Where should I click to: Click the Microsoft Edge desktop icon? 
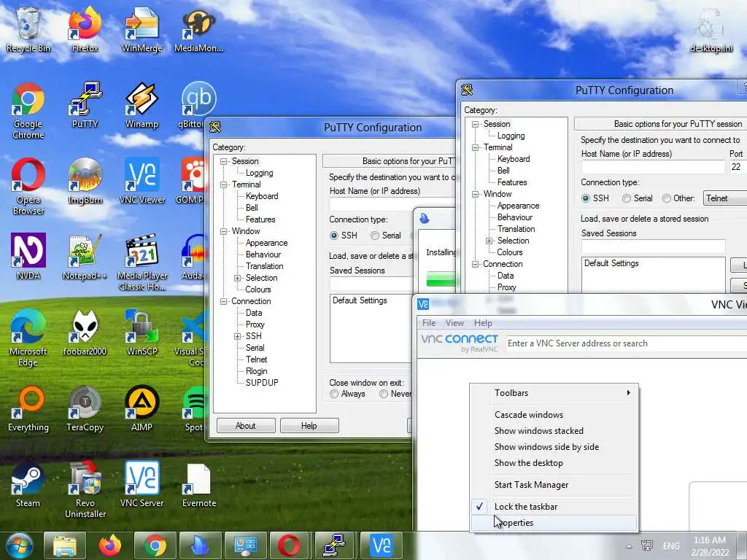coord(28,338)
